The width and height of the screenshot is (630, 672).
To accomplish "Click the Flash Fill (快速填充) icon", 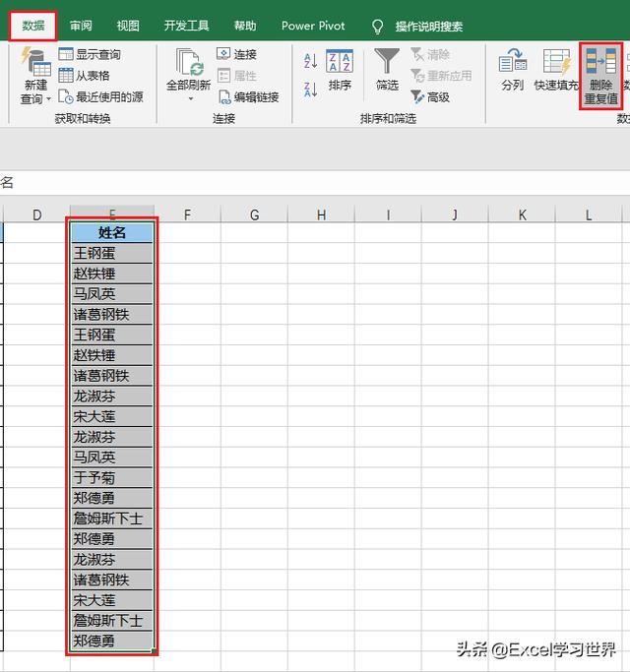I will (557, 61).
